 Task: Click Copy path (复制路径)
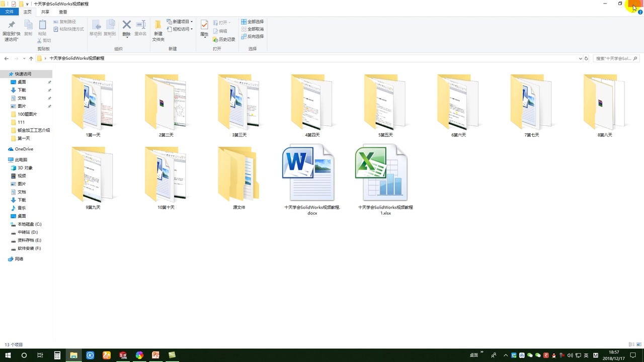(x=65, y=22)
